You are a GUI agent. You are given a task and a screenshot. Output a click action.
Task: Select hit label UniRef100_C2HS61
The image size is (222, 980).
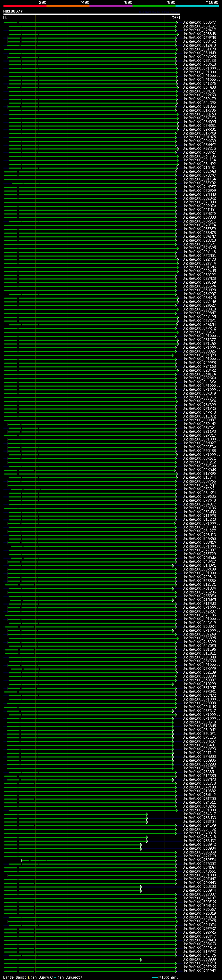tap(199, 125)
